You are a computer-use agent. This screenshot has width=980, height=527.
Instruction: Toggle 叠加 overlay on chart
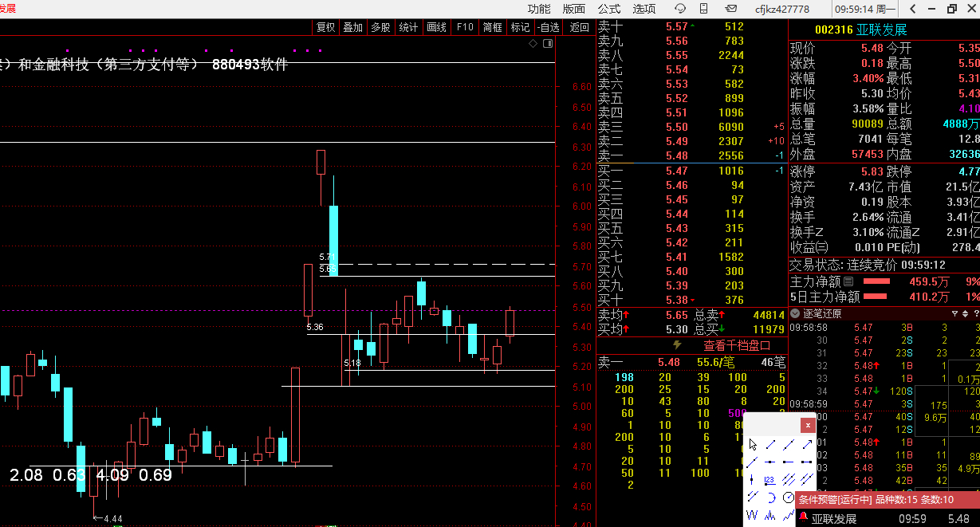click(x=352, y=27)
